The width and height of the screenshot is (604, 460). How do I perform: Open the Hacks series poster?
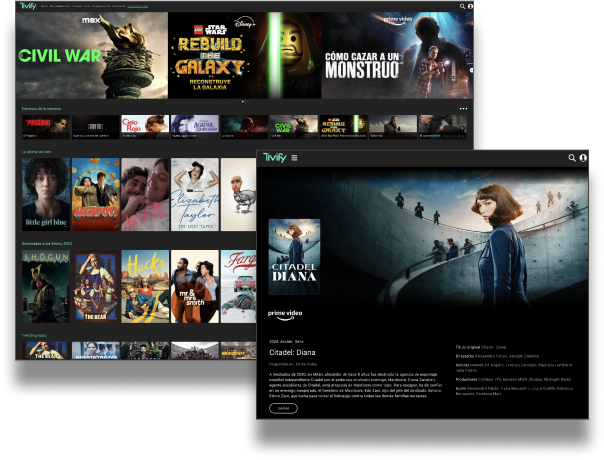point(145,287)
